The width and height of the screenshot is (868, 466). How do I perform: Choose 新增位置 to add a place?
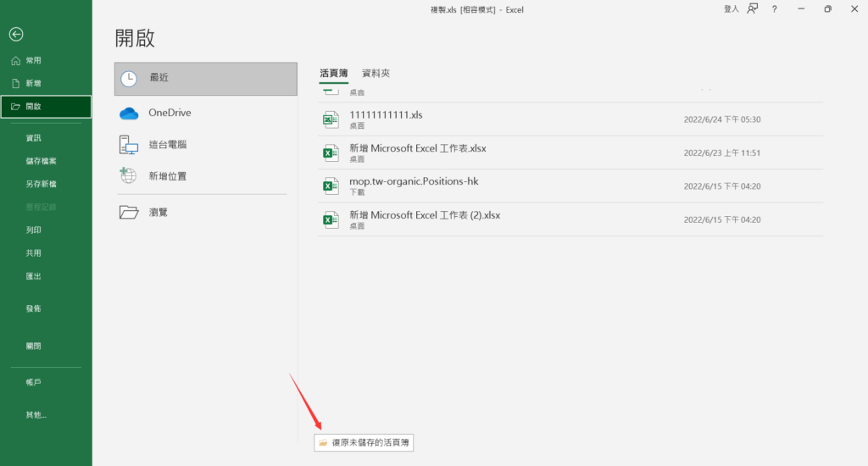[167, 176]
